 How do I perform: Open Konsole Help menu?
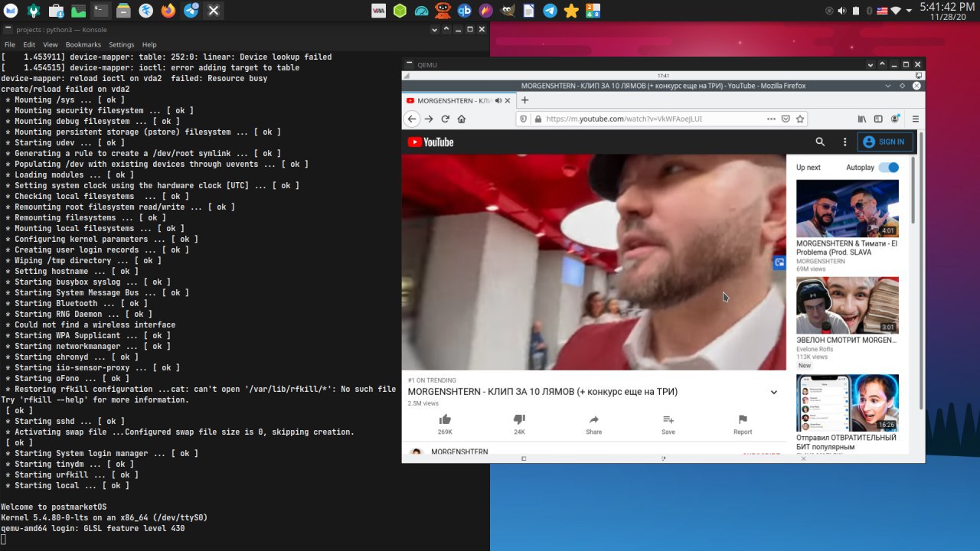pos(149,44)
